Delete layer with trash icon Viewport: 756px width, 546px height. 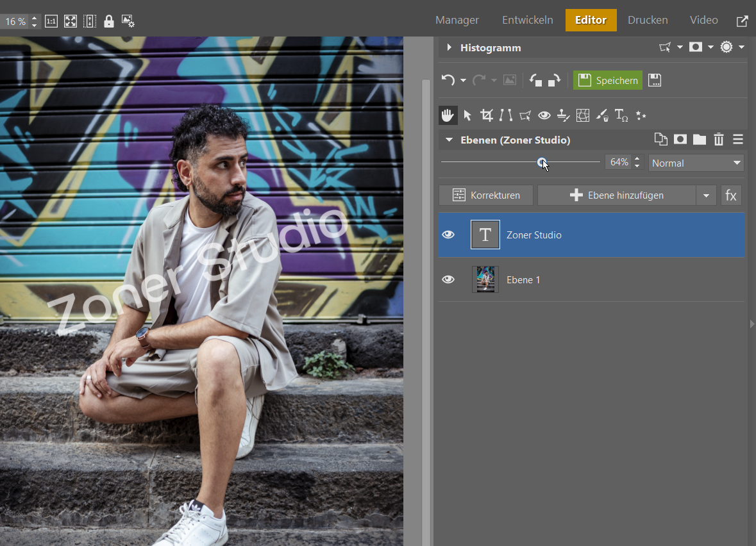click(719, 140)
